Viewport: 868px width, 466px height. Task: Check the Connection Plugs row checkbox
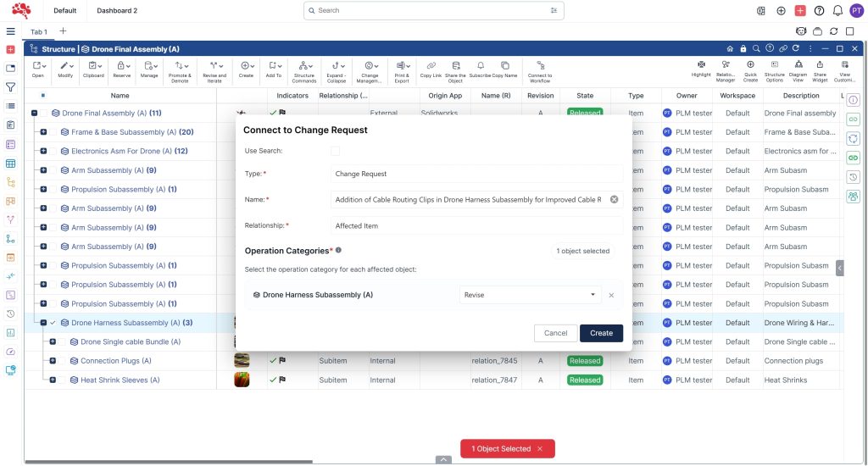point(63,361)
